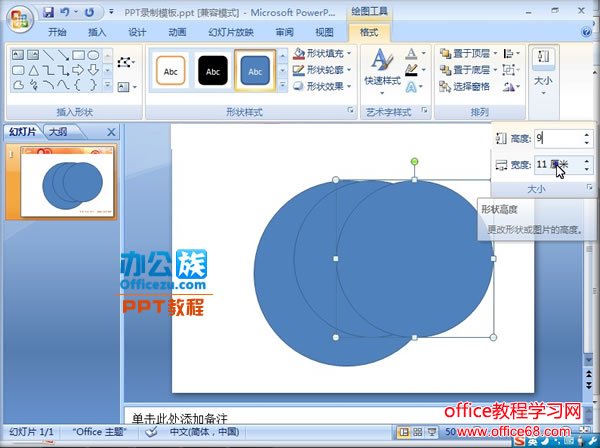This screenshot has height=448, width=600.
Task: Select the down arrow block shape
Action: 93,70
